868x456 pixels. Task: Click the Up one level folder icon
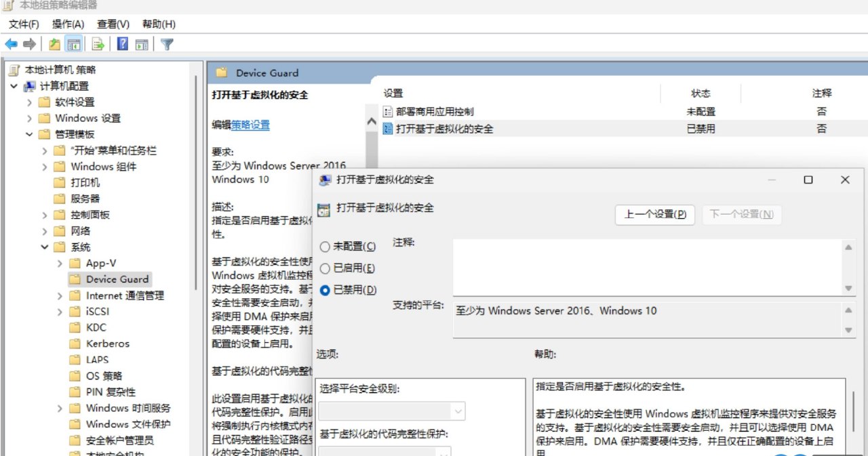54,45
